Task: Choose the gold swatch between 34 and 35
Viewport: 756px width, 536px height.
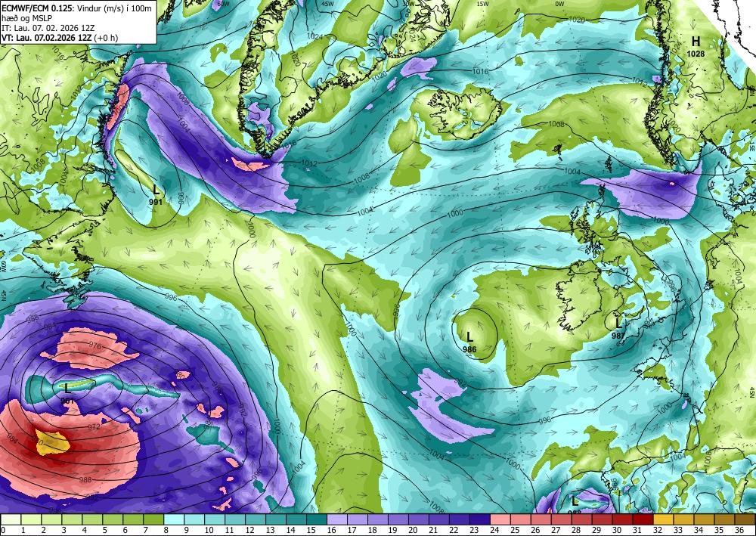Action: click(703, 519)
